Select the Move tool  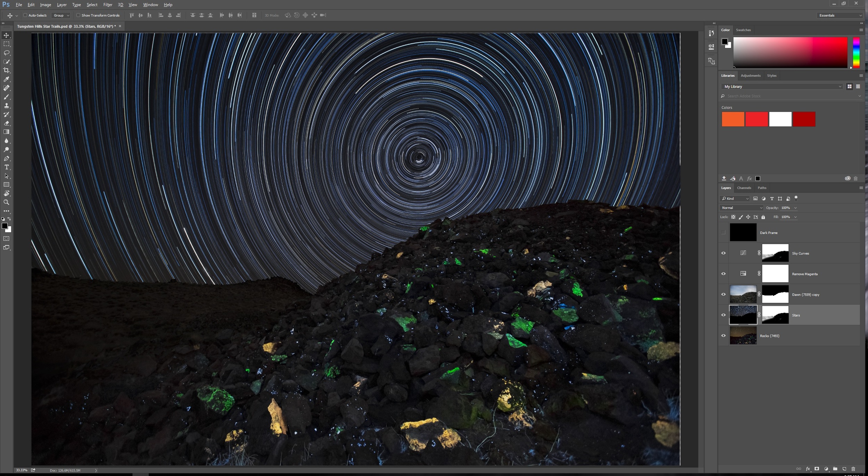coord(7,35)
